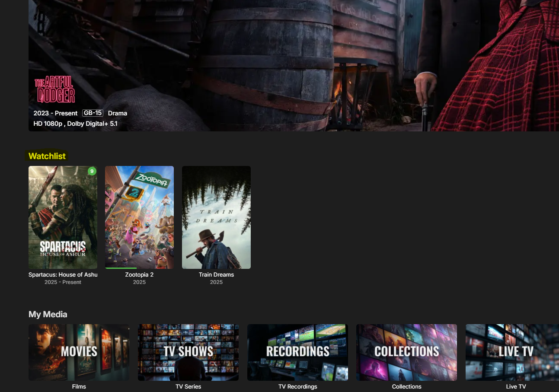Click the 'HD 1080p , Dolby Digital+ 5.1' text
Image resolution: width=559 pixels, height=392 pixels.
coord(76,124)
